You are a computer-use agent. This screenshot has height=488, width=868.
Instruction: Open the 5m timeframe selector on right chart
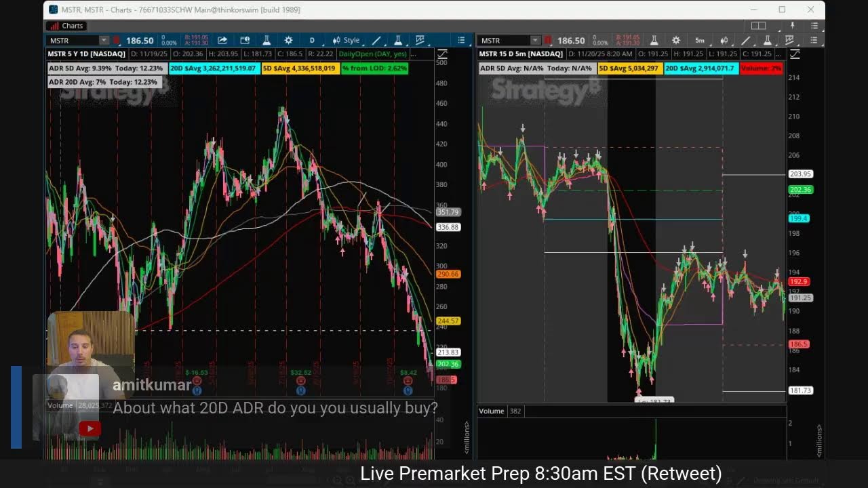[699, 41]
